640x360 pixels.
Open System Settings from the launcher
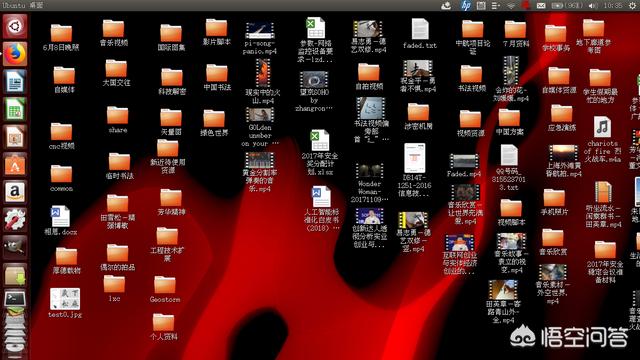(15, 220)
